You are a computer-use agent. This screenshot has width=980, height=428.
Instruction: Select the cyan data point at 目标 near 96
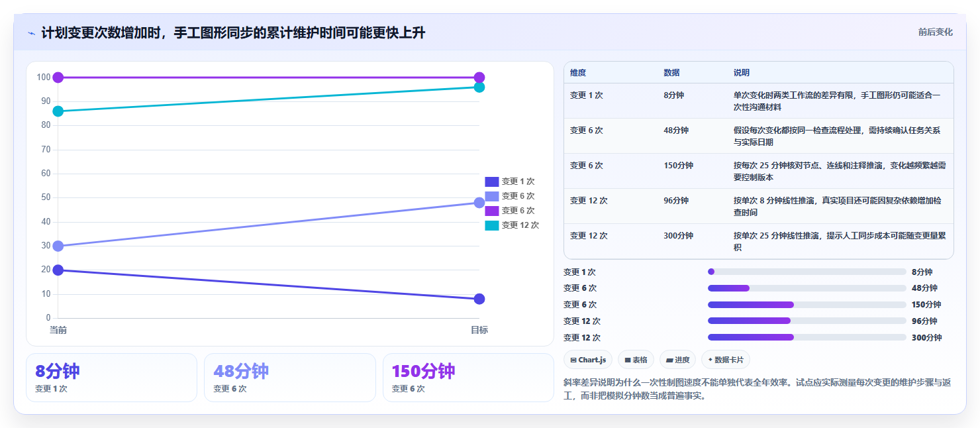click(x=479, y=87)
